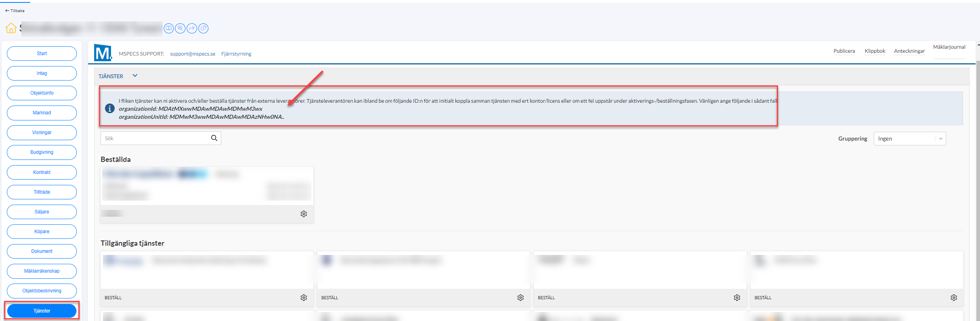Click the magnifier zoom icon in the header
Image resolution: width=980 pixels, height=321 pixels.
click(x=180, y=28)
